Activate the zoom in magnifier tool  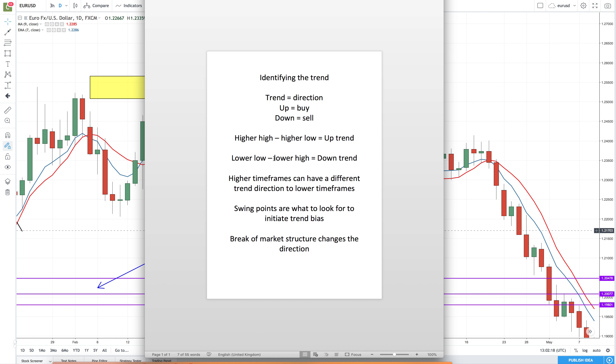coord(8,121)
